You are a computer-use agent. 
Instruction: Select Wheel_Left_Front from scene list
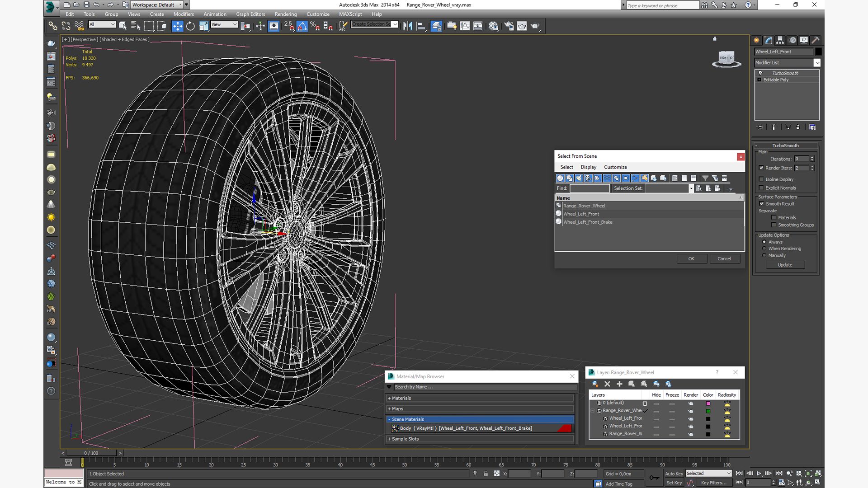[x=581, y=214]
